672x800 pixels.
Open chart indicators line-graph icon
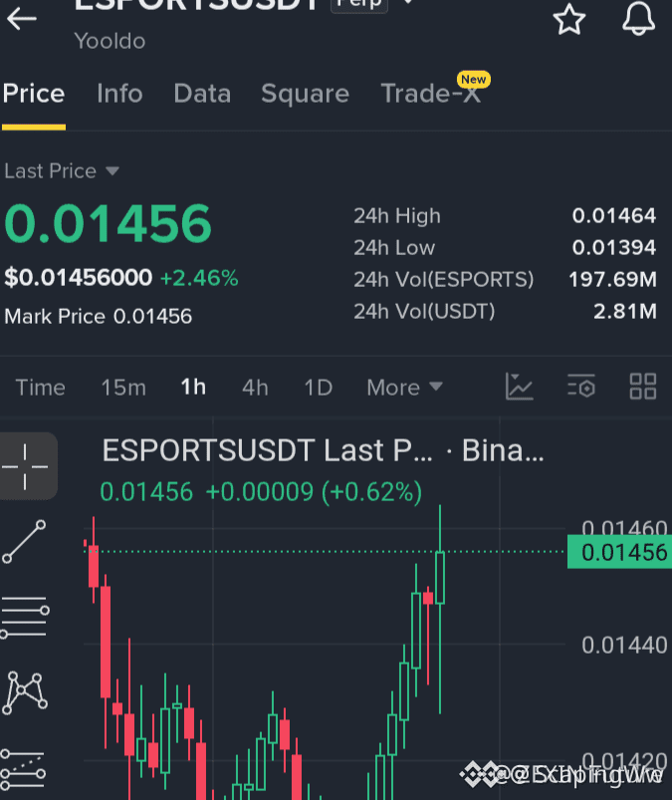(x=519, y=387)
